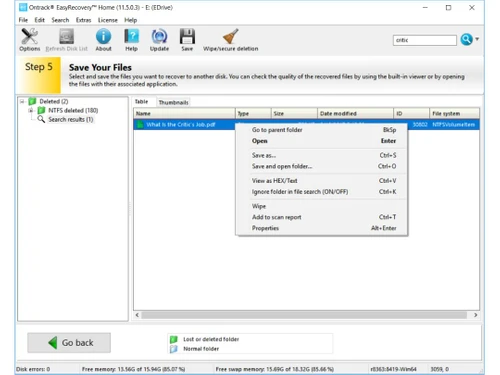Switch to the Table tab
500x375 pixels.
(142, 102)
